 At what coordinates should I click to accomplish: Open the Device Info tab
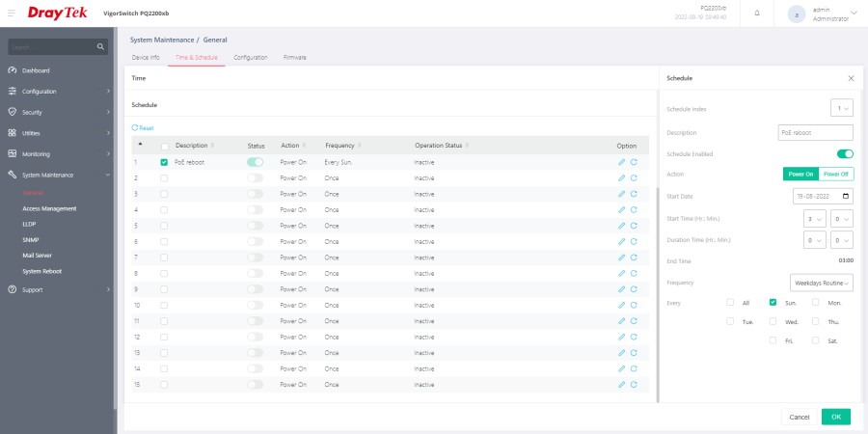(x=146, y=57)
